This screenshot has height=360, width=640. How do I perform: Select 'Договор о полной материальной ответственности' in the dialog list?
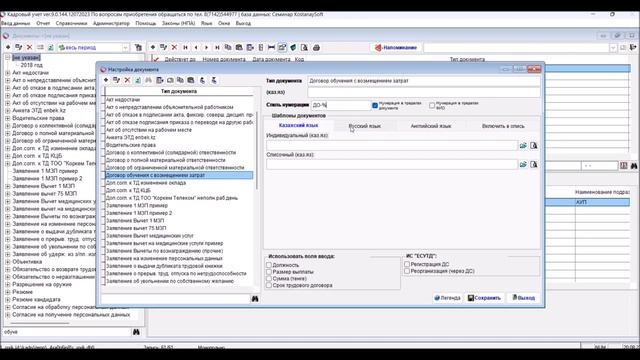click(166, 160)
